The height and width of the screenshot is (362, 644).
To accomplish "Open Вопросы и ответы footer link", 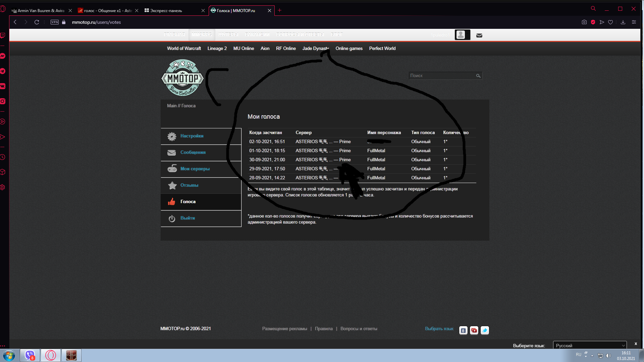I will tap(359, 329).
